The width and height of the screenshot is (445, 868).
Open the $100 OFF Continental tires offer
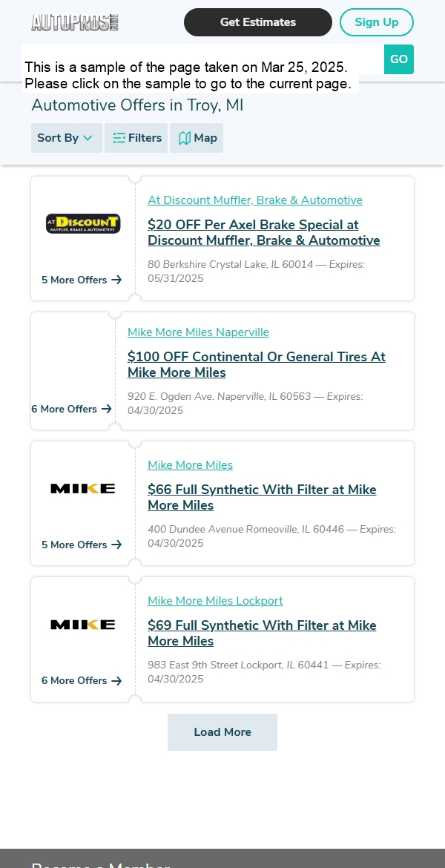tap(257, 364)
